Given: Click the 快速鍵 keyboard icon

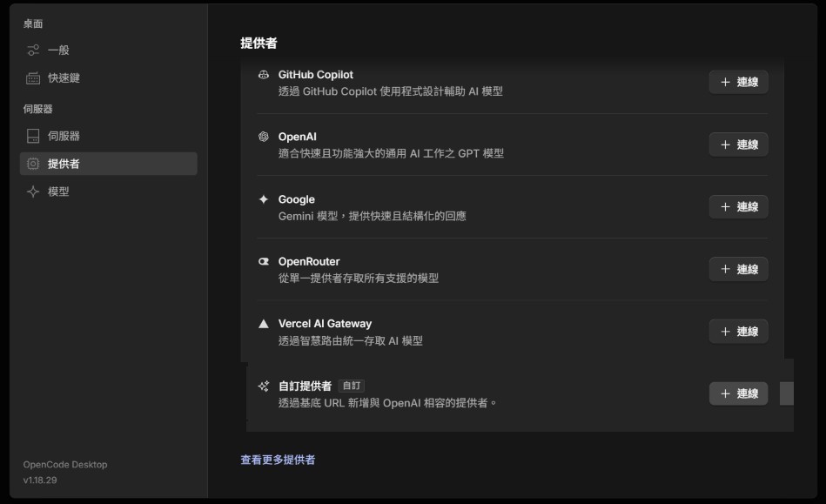Looking at the screenshot, I should 33,78.
